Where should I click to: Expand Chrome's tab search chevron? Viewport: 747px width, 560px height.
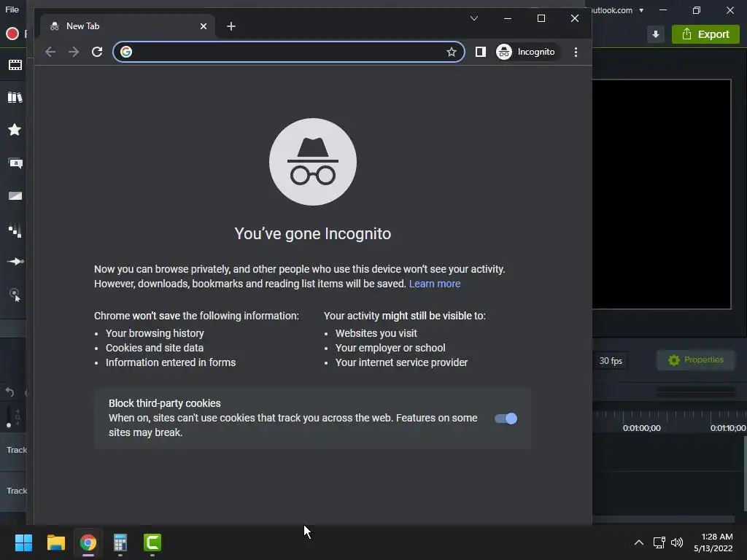(x=474, y=18)
